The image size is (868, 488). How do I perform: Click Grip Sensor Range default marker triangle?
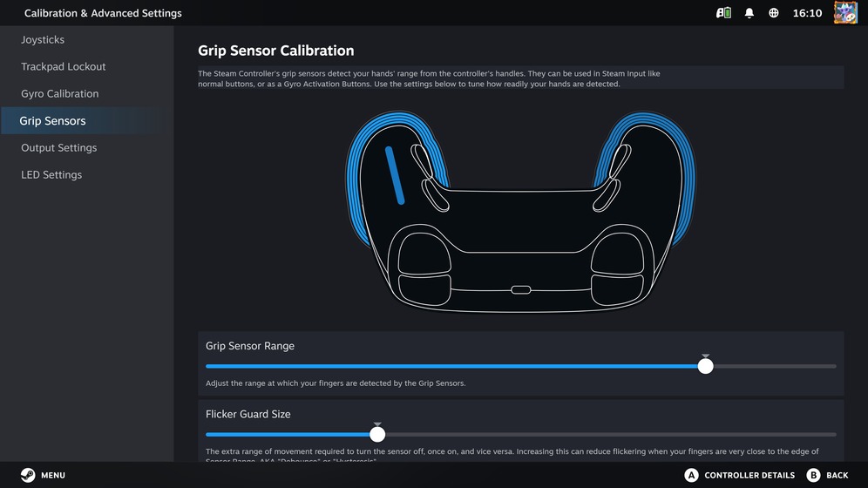pos(705,356)
